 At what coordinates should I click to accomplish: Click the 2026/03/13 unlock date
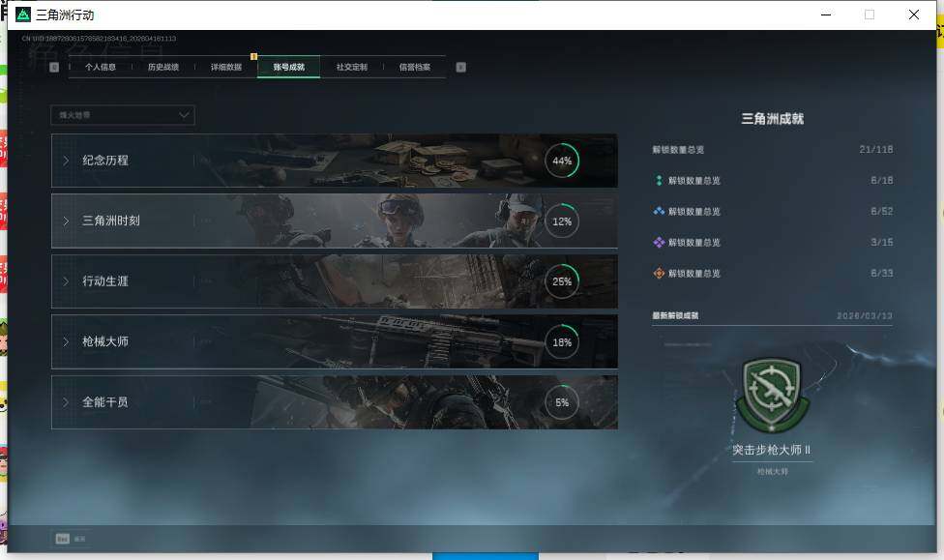(865, 315)
